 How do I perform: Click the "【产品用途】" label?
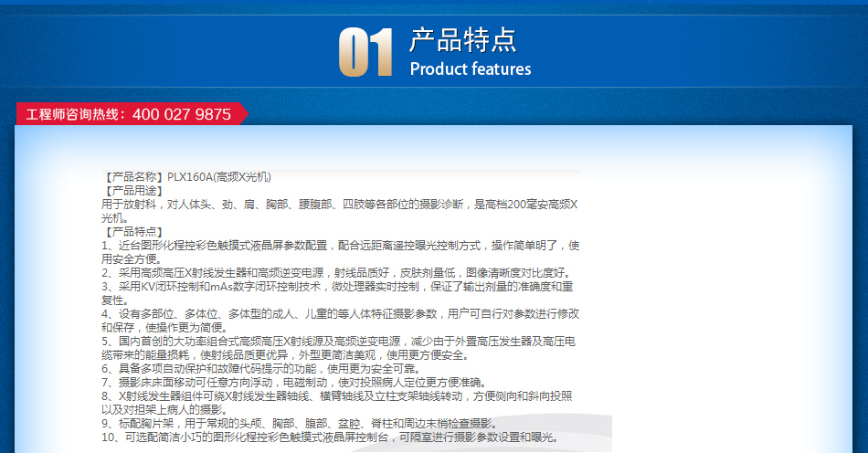click(133, 191)
